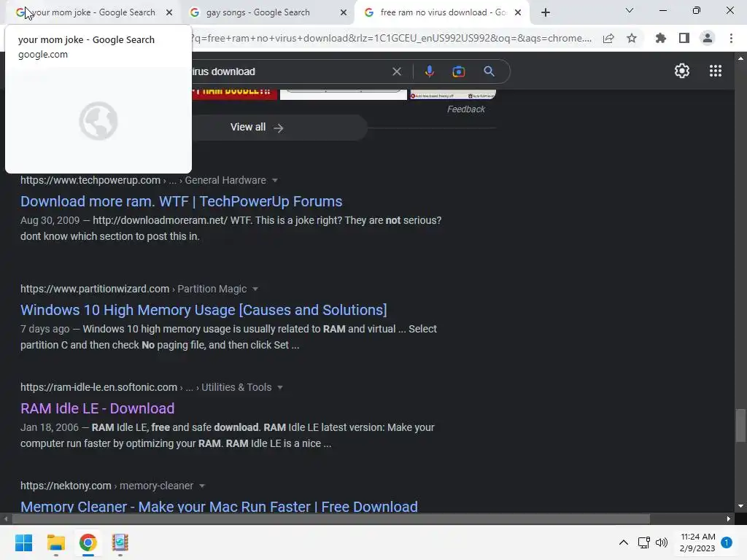Click the address bar URL
Screen dimensions: 747x560
(392, 39)
